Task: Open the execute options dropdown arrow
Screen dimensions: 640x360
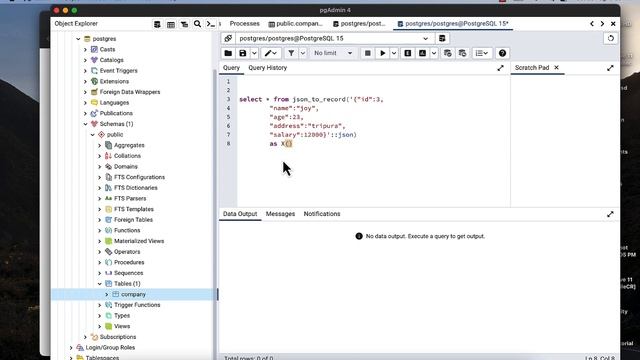Action: 394,53
